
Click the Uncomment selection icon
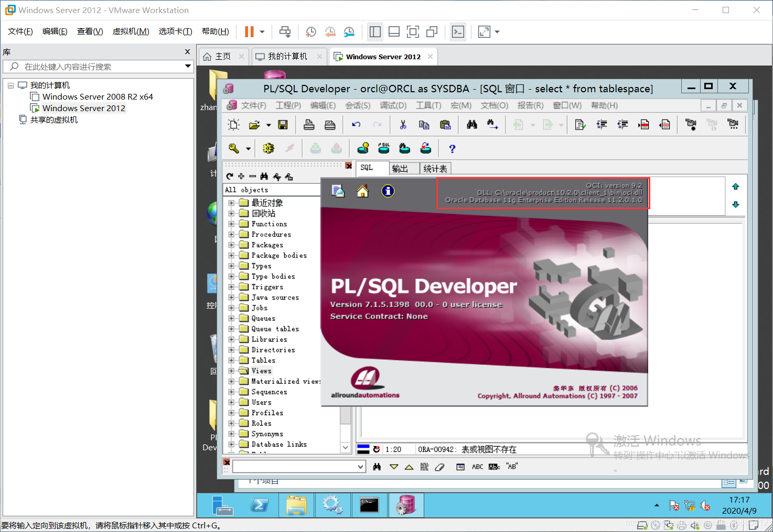[x=664, y=125]
